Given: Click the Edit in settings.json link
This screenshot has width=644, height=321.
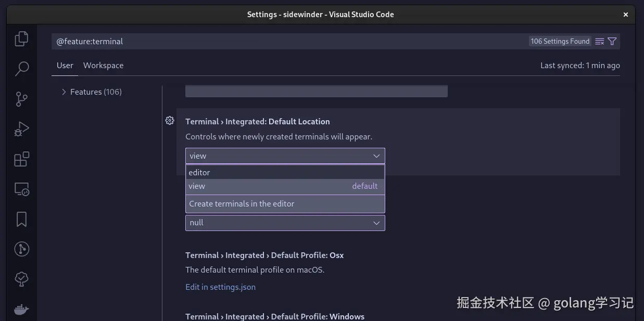Looking at the screenshot, I should (220, 287).
